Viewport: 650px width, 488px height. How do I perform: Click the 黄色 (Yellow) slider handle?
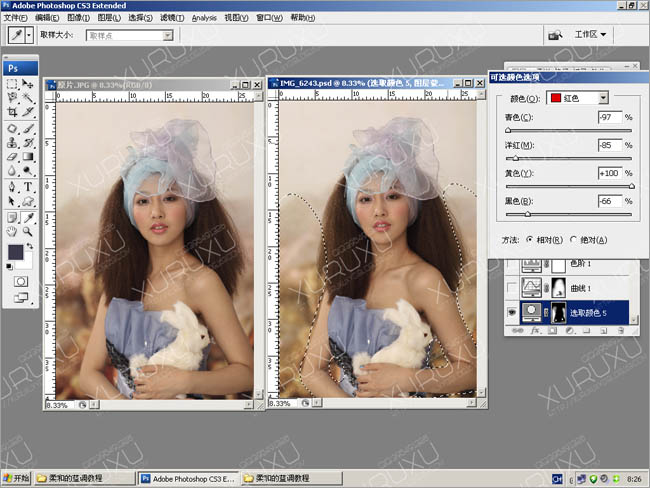[631, 186]
